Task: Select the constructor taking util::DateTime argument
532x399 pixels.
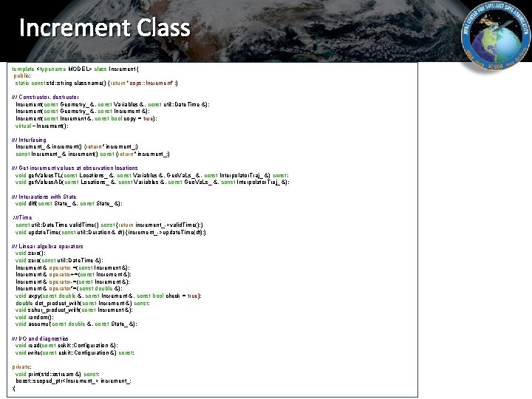Action: click(112, 104)
